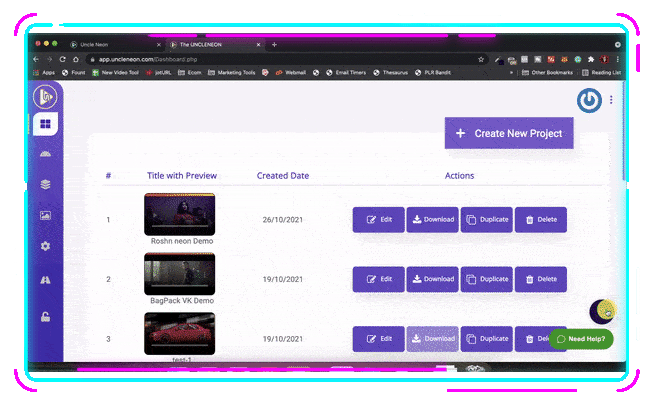The image size is (654, 411).
Task: Download the Roshn neon Demo project
Action: (x=433, y=219)
